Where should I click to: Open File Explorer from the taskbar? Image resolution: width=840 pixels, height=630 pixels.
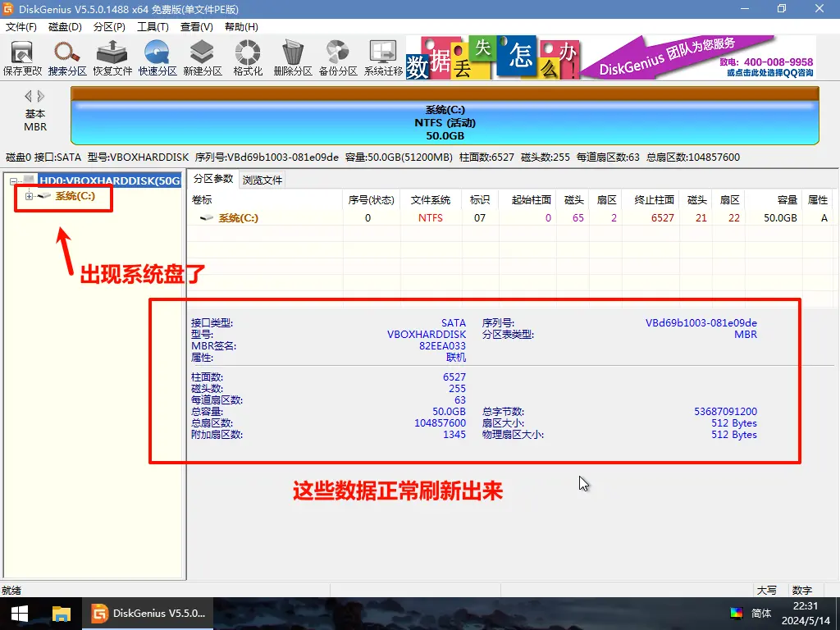(61, 614)
